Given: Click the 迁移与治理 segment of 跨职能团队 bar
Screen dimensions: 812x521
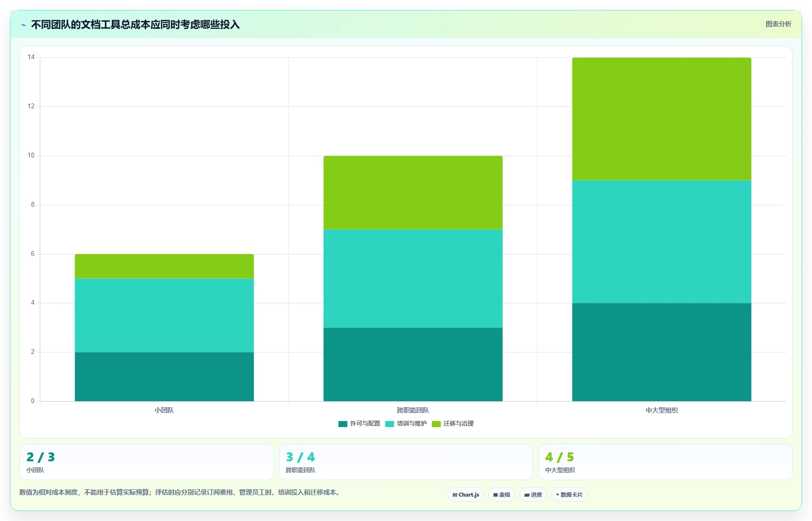Looking at the screenshot, I should [413, 193].
